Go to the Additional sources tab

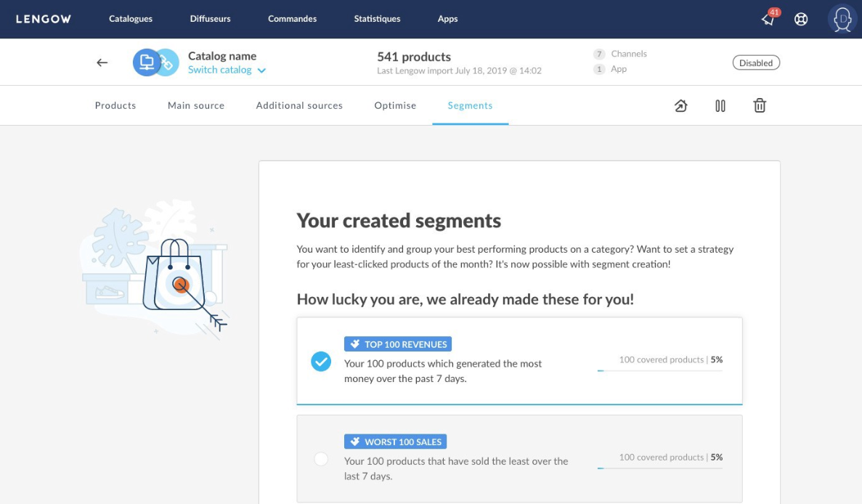point(299,105)
